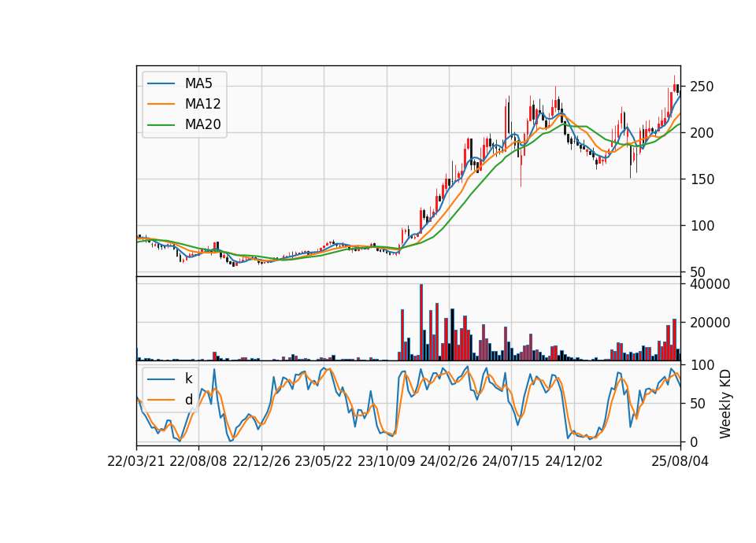Click the 23/05/22 date label
This screenshot has height=543, width=756.
pyautogui.click(x=324, y=461)
